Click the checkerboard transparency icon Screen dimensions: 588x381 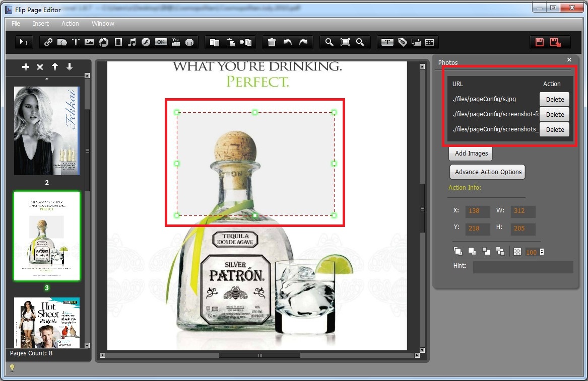(517, 252)
